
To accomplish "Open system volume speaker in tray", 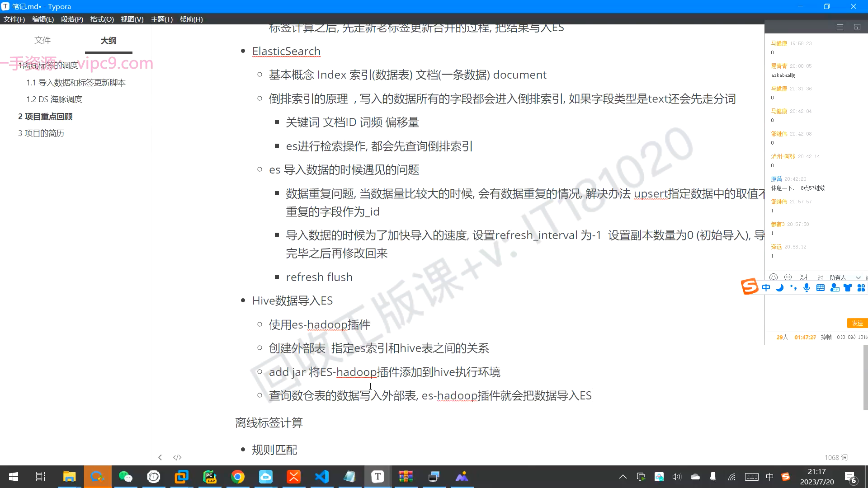I will (x=676, y=477).
